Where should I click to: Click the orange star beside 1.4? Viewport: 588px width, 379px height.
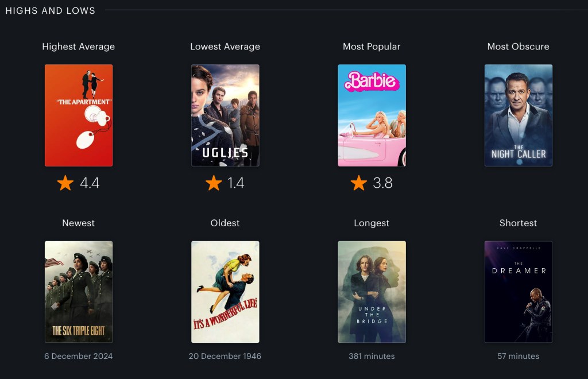214,183
